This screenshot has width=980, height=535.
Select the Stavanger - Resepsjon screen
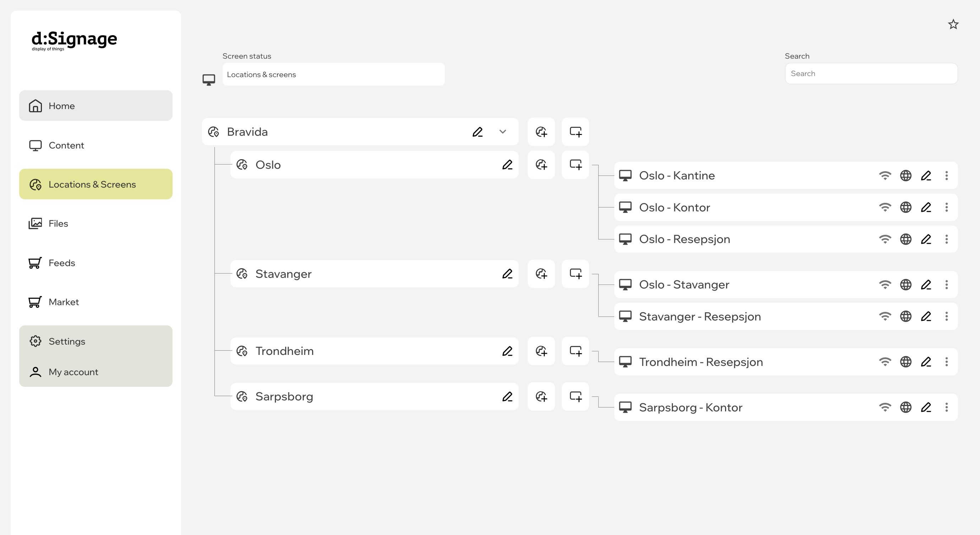click(x=700, y=317)
